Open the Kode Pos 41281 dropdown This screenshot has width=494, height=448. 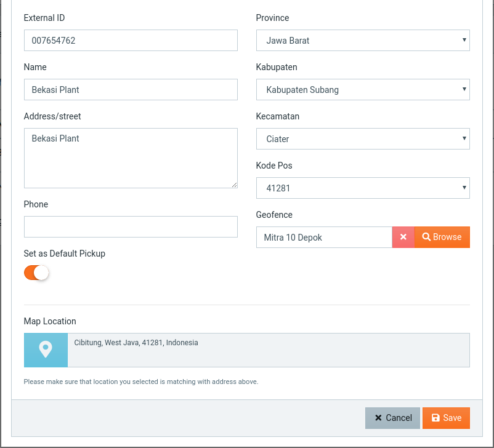tap(363, 188)
